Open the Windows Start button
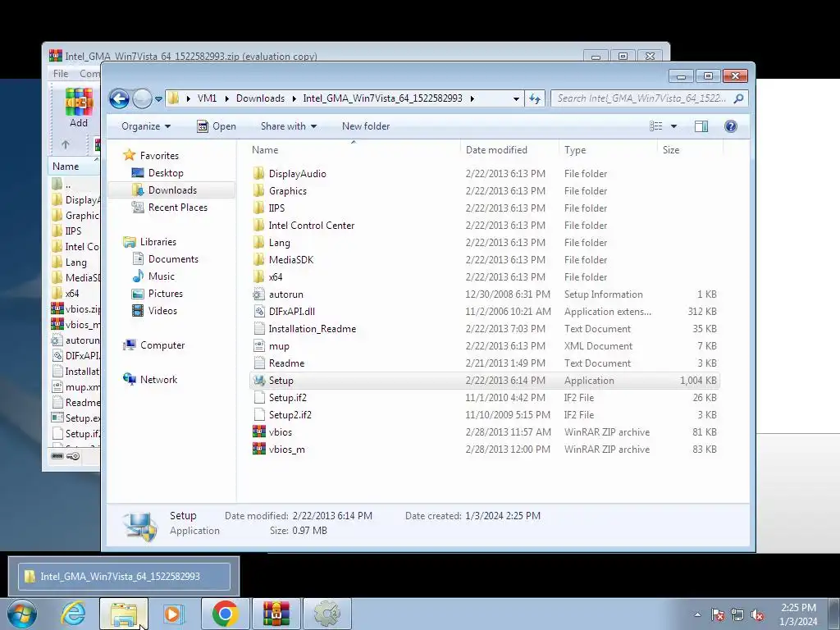The image size is (840, 630). coord(22,614)
